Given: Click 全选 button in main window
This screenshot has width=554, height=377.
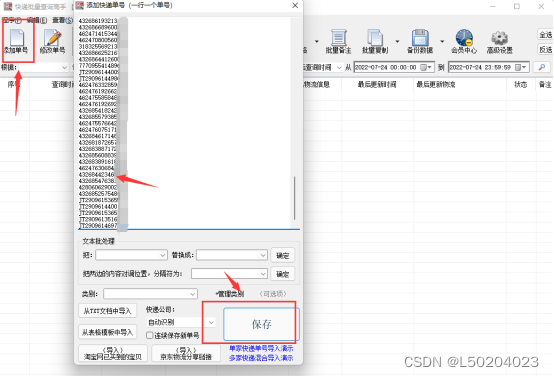Looking at the screenshot, I should pyautogui.click(x=545, y=35).
